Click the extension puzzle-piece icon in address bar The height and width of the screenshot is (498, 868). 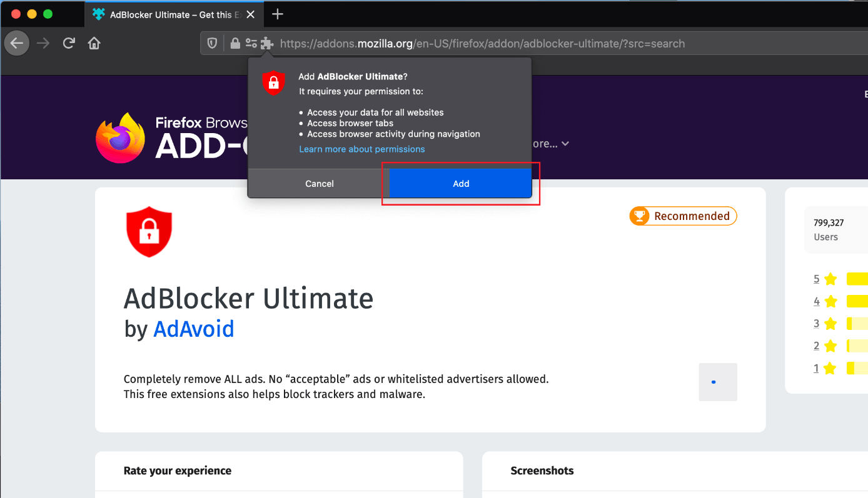point(267,43)
